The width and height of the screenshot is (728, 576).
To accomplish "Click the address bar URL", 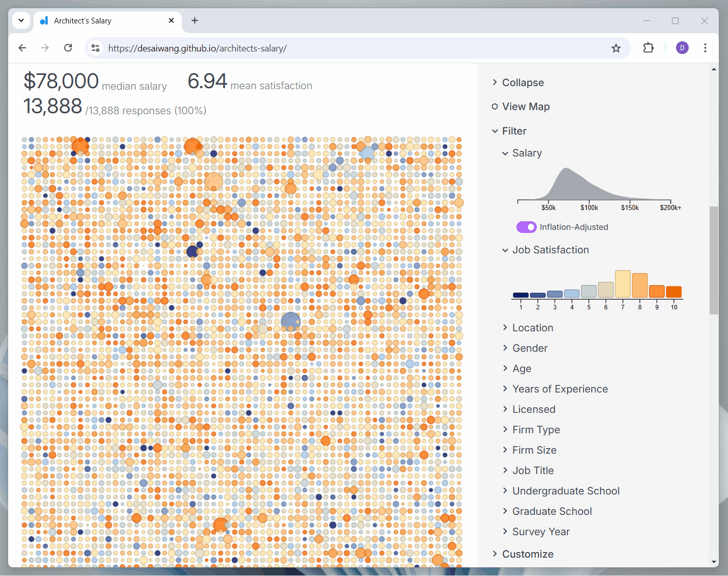I will coord(197,48).
